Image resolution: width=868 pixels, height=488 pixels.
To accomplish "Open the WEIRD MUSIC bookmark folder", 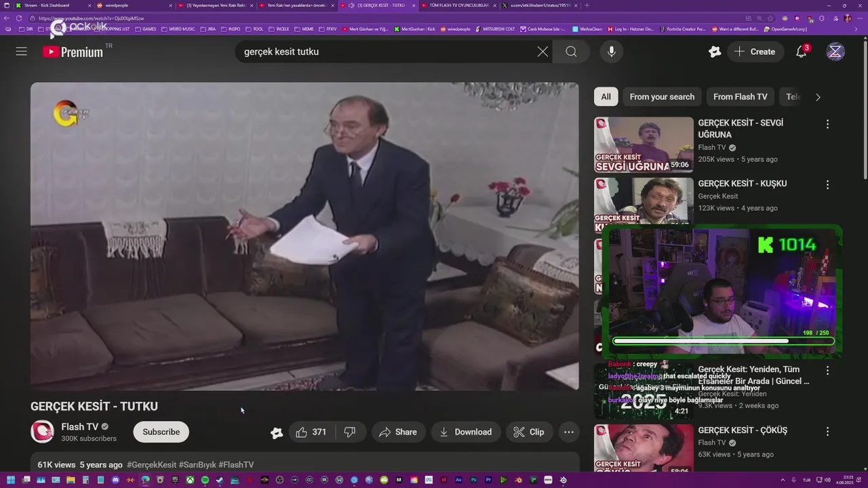I will click(178, 29).
